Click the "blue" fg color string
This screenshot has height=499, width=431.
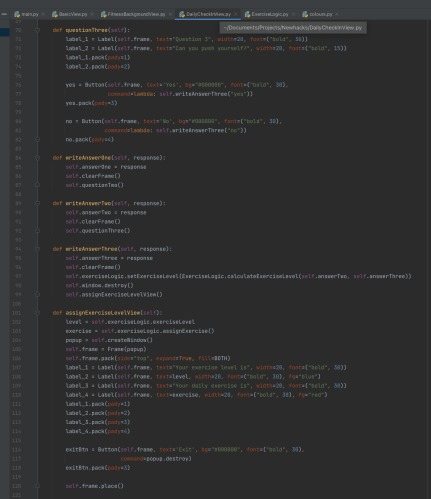tap(308, 376)
